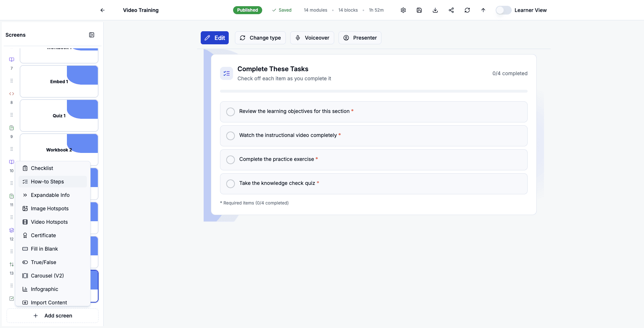Click the embed code icon for Embed 1
Image resolution: width=644 pixels, height=328 pixels.
12,94
